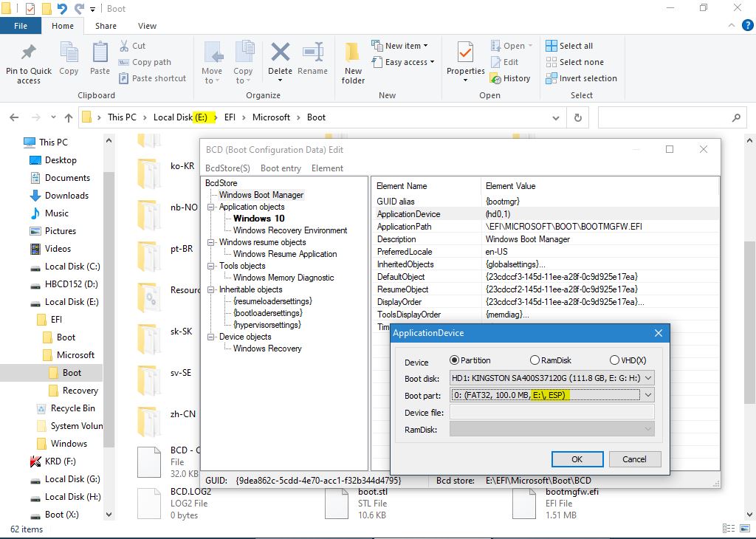Open the Boot disk dropdown
Image resolution: width=756 pixels, height=539 pixels.
(647, 378)
